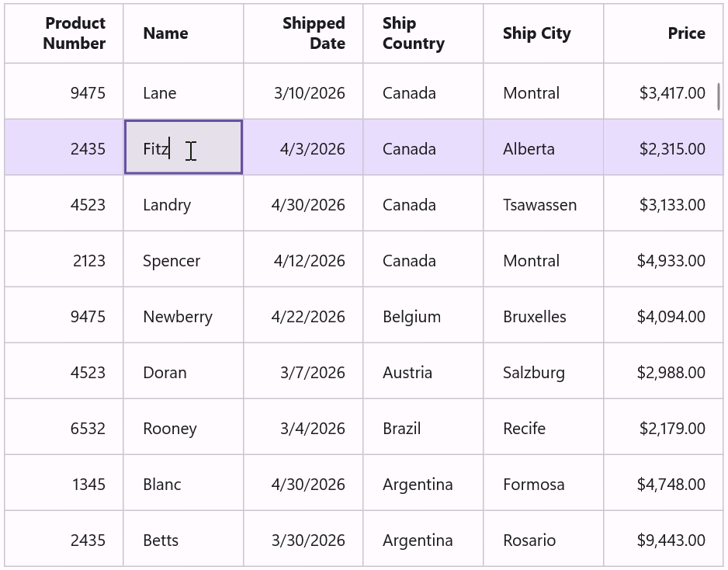
Task: Select the Salzburg ship city cell
Action: coord(543,371)
